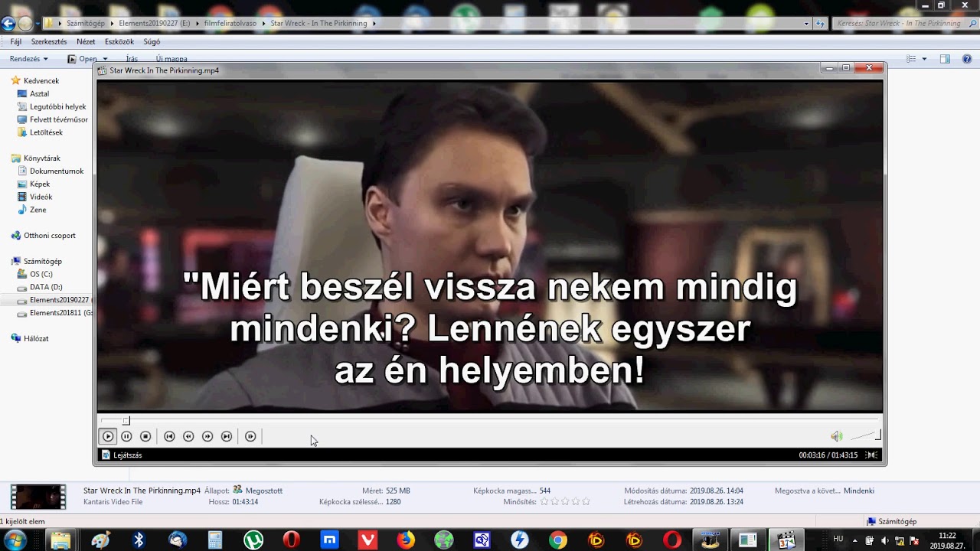Mute audio with the speaker icon
The width and height of the screenshot is (980, 551).
837,436
